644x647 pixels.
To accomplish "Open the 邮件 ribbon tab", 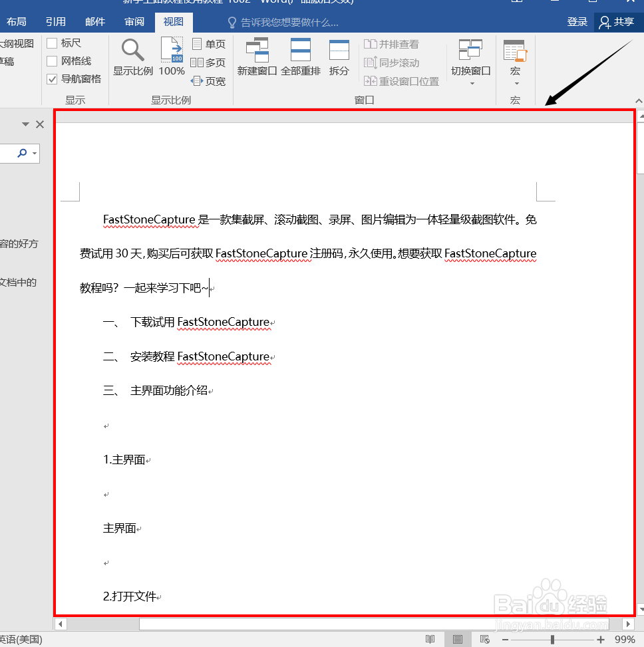I will click(94, 21).
